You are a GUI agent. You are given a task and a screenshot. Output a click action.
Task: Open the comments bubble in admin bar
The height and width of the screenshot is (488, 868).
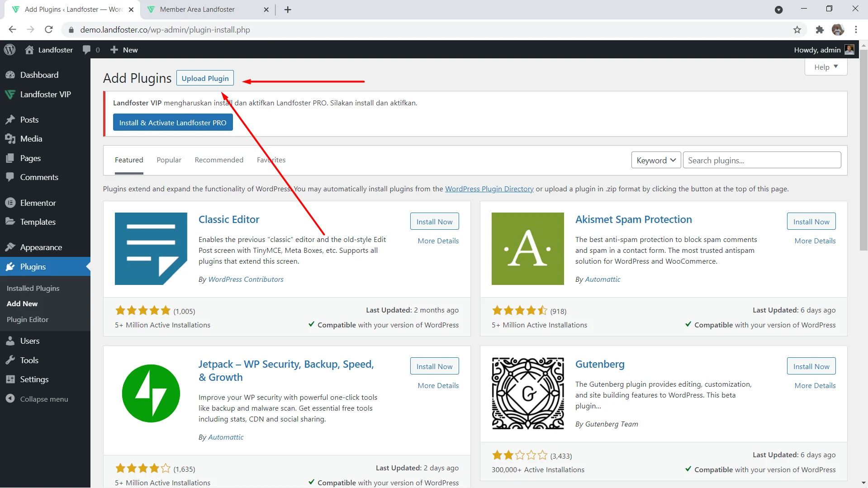coord(86,50)
